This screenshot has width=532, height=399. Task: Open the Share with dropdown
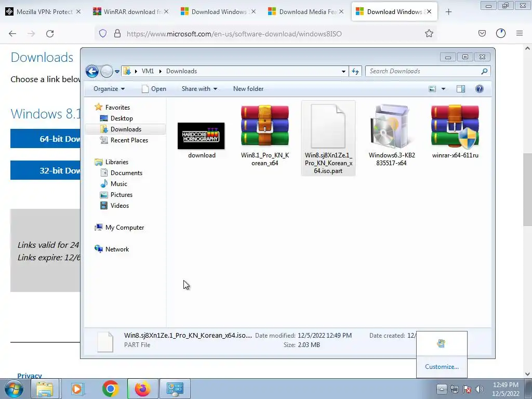click(199, 89)
